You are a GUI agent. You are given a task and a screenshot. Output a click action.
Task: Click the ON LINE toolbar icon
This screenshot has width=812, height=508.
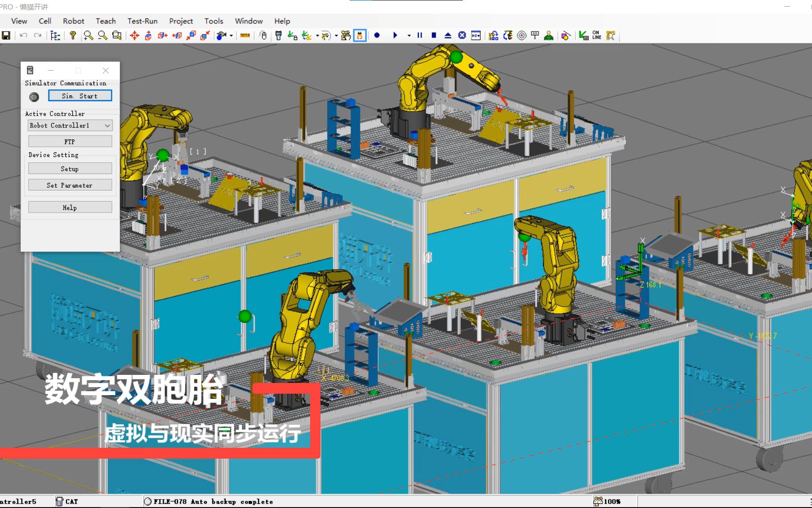(597, 36)
